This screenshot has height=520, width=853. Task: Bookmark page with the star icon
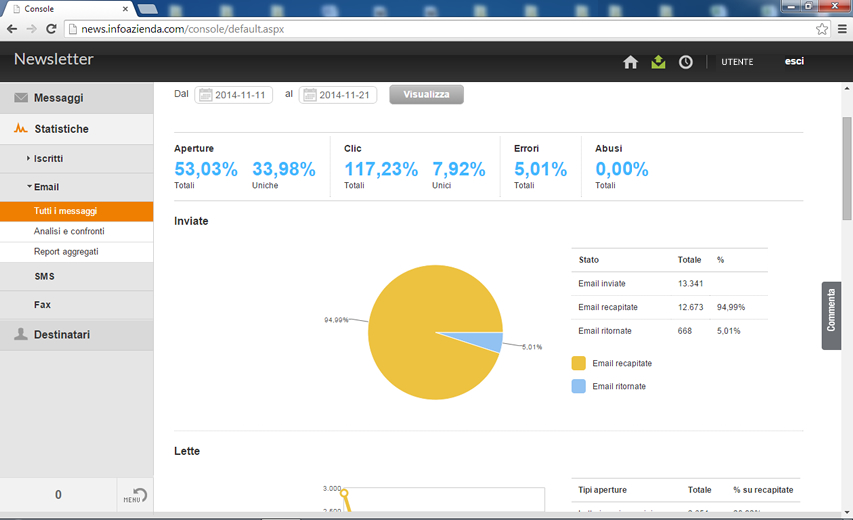[821, 29]
